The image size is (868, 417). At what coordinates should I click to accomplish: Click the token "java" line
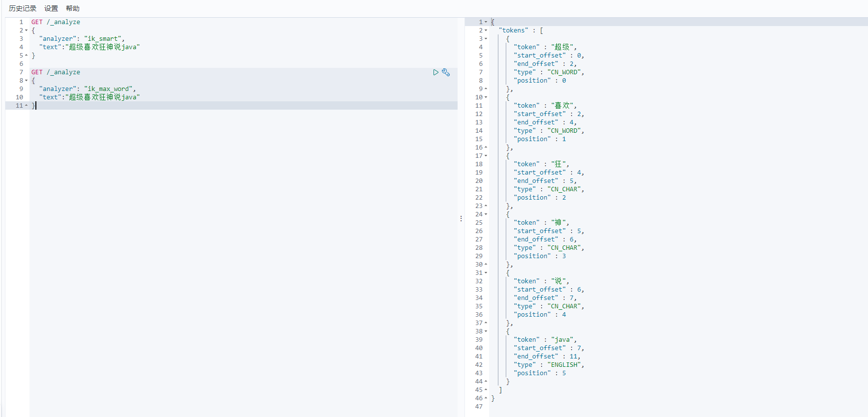tap(545, 340)
